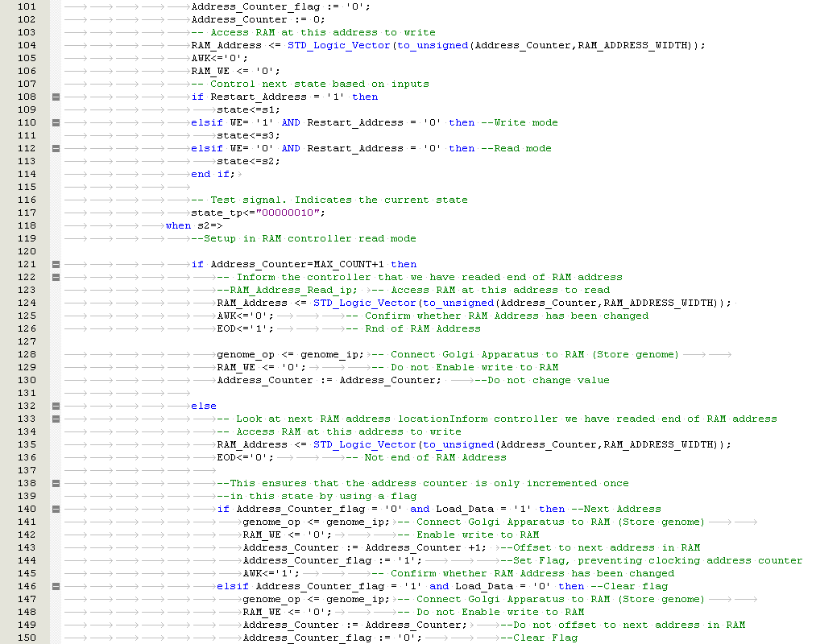Click the state_tp<="00000010" assignment
816x644 pixels.
pyautogui.click(x=257, y=213)
